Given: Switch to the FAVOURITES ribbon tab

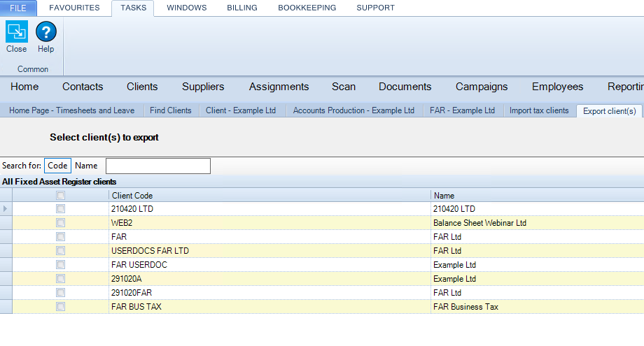Looking at the screenshot, I should [x=74, y=8].
